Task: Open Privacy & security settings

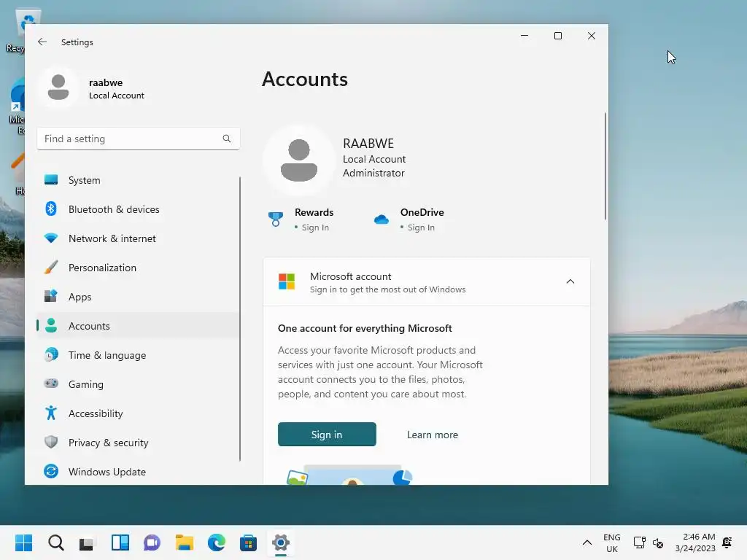Action: coord(138,443)
